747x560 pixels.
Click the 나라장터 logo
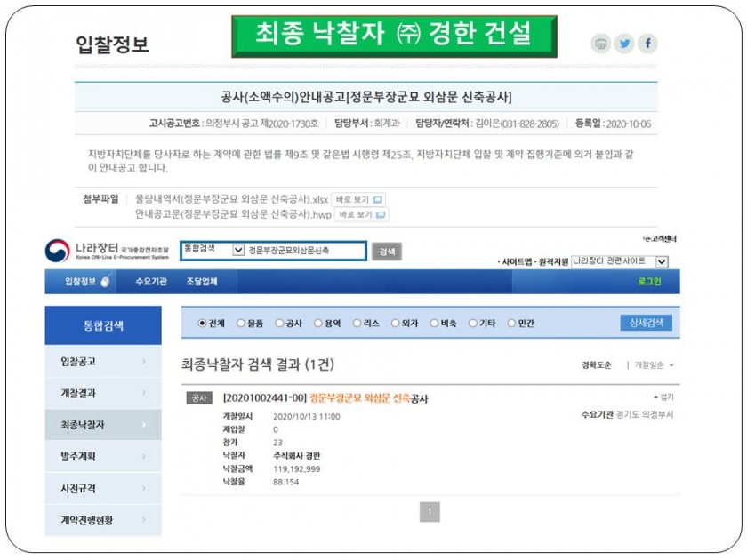pyautogui.click(x=107, y=251)
